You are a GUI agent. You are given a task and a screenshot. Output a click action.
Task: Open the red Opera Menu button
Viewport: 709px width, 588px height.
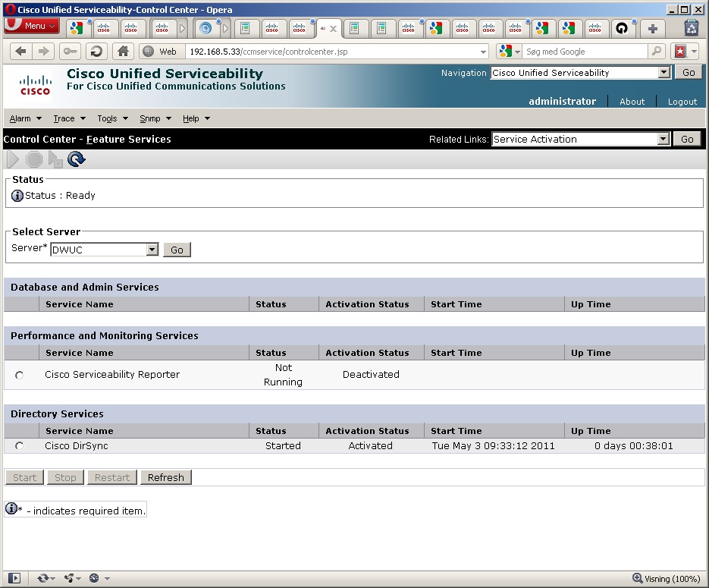coord(32,26)
